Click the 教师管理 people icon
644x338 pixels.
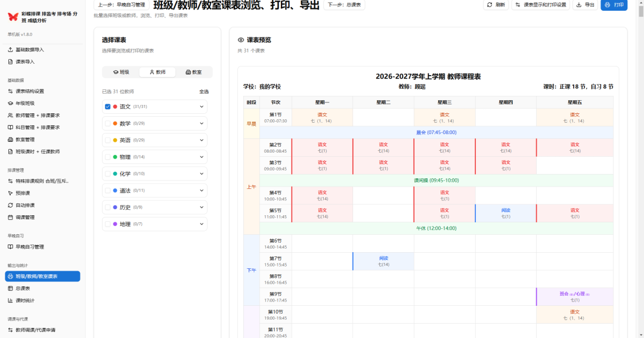tap(10, 116)
